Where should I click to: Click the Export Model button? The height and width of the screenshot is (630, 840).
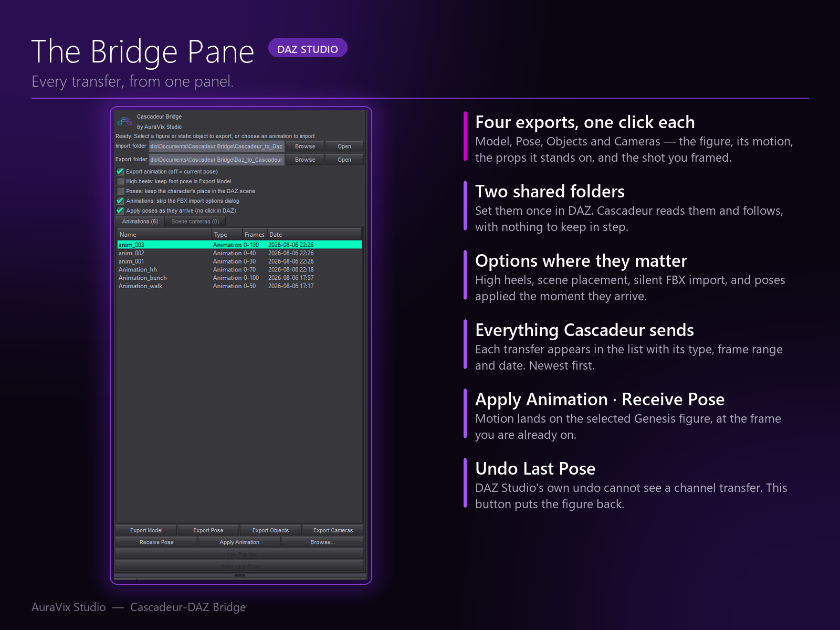146,530
